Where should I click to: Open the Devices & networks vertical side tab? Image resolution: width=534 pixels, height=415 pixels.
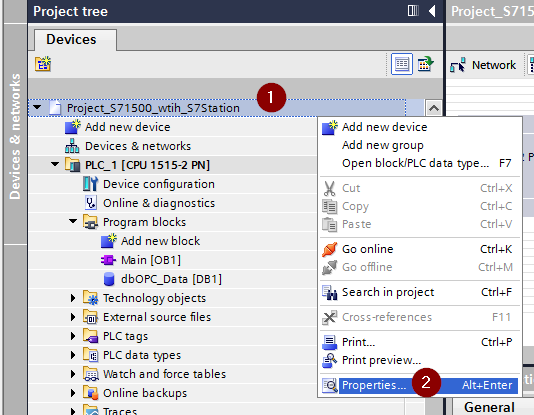click(x=15, y=134)
